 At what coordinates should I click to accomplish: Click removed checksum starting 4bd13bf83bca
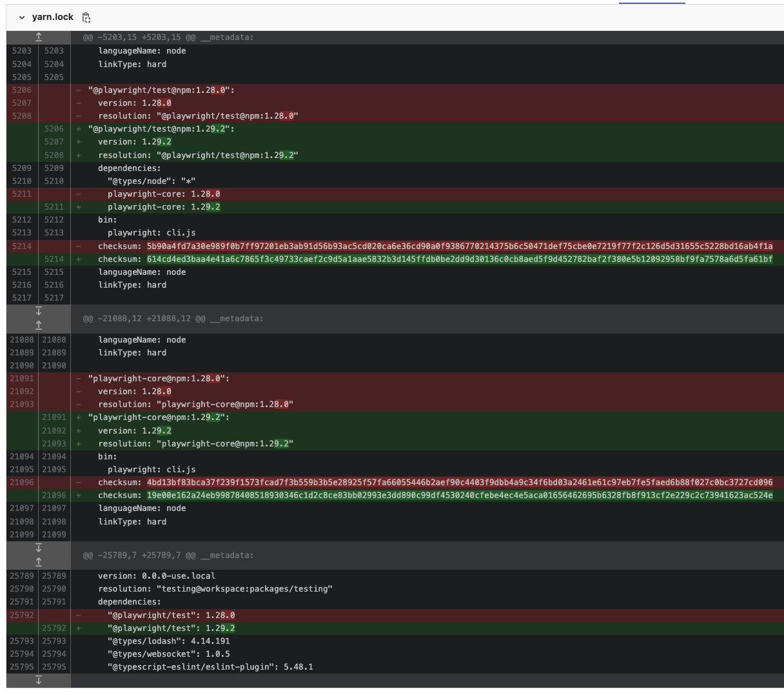(460, 483)
